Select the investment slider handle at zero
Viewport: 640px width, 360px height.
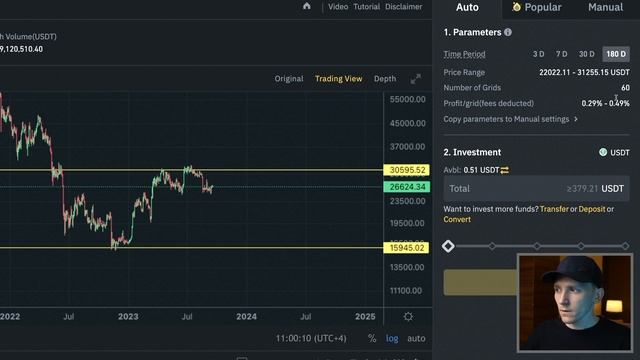(448, 246)
